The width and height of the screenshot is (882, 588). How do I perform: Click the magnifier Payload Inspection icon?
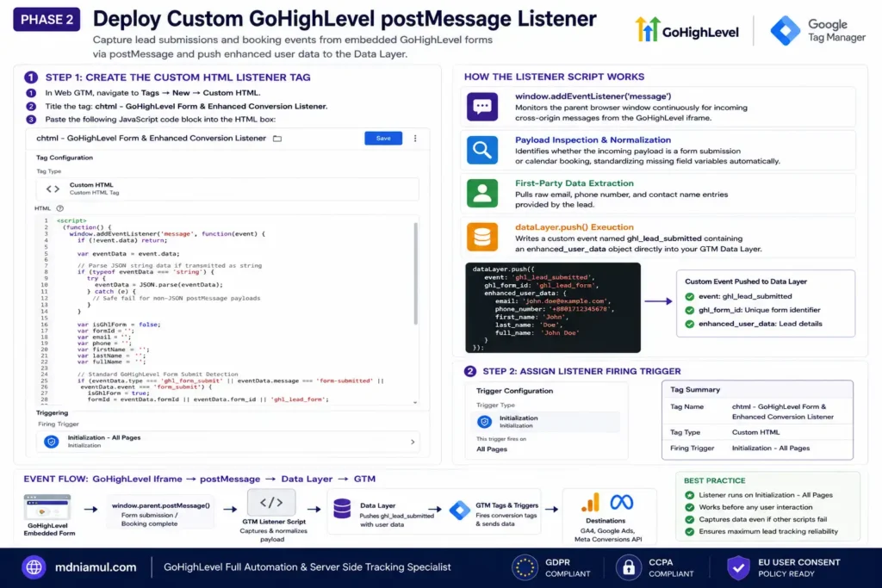pos(482,150)
